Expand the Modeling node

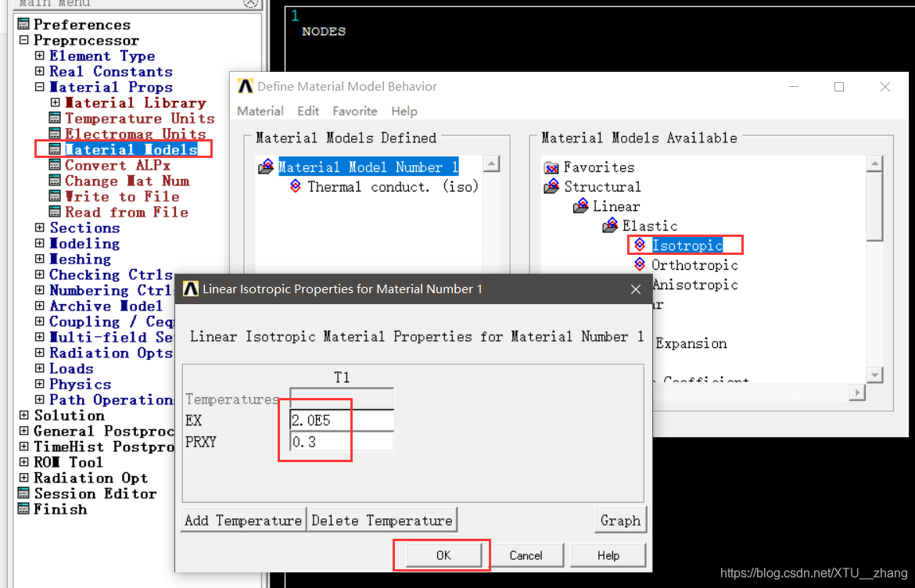(x=39, y=243)
